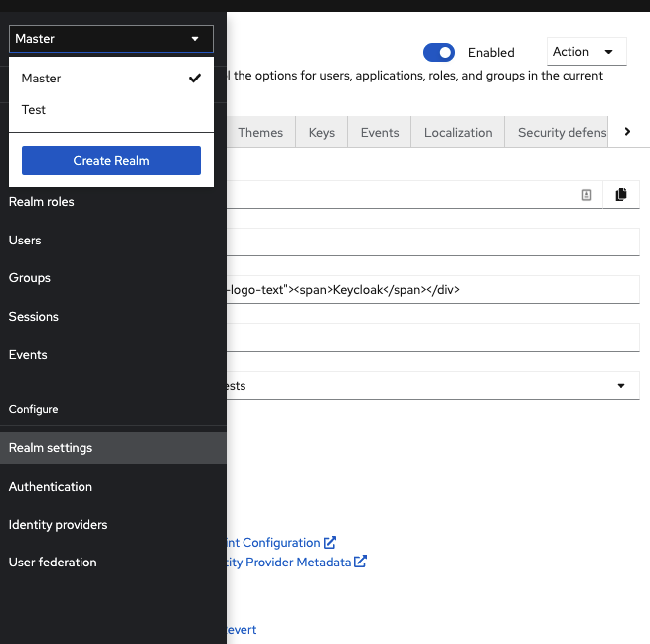Open the Action dropdown menu

(585, 52)
